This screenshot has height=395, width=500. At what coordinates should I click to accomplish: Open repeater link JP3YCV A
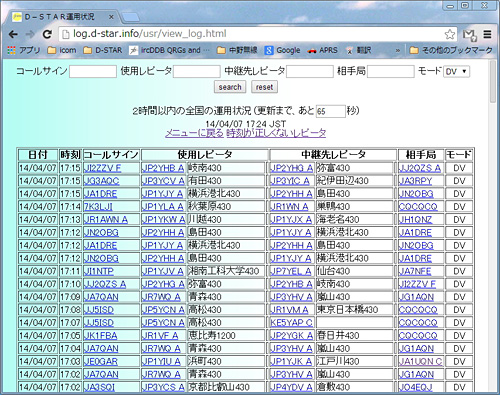[x=163, y=181]
